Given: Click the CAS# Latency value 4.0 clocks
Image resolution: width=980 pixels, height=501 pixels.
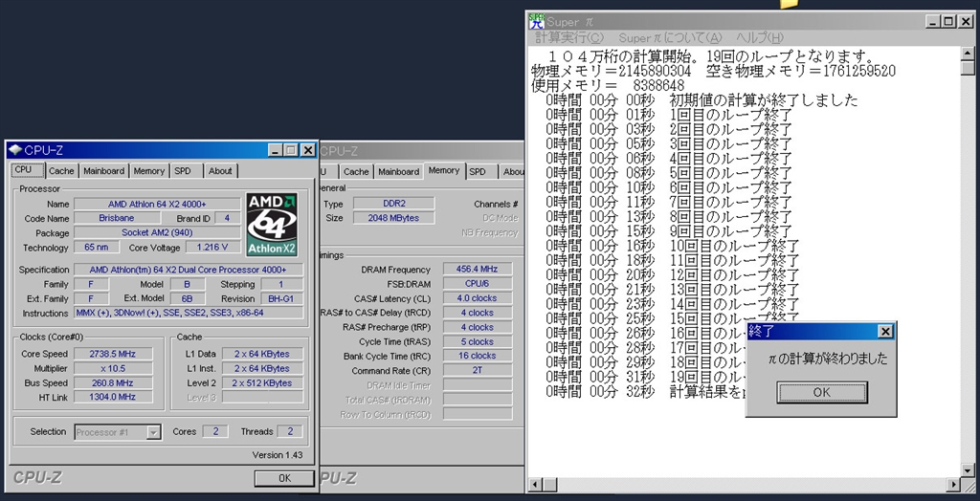Looking at the screenshot, I should point(478,298).
